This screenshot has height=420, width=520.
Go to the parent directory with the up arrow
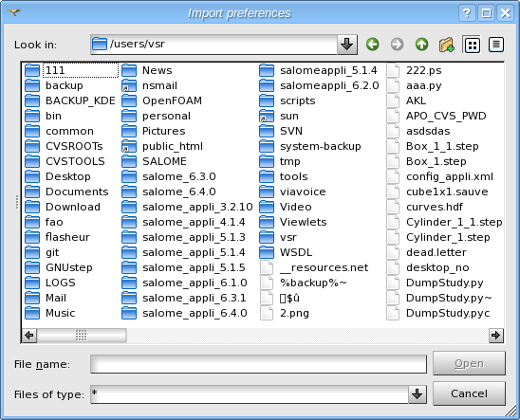[x=421, y=45]
